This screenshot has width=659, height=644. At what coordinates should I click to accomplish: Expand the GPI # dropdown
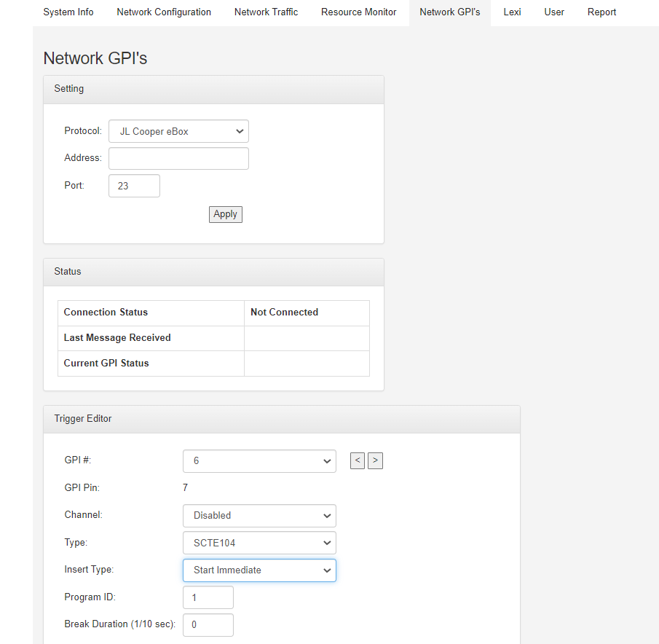click(x=259, y=461)
